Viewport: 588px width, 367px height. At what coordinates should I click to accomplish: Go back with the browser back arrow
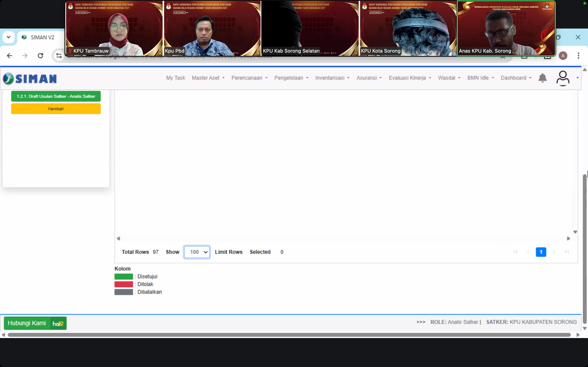[9, 56]
